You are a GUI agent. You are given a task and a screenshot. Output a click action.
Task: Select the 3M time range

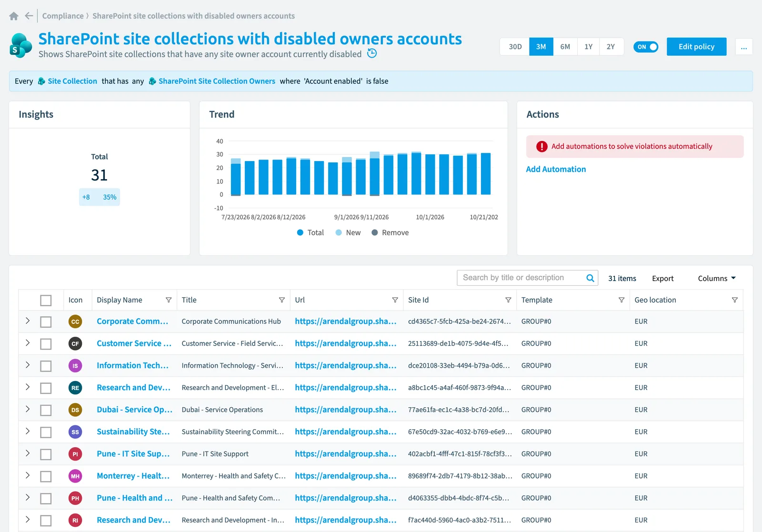pos(541,47)
